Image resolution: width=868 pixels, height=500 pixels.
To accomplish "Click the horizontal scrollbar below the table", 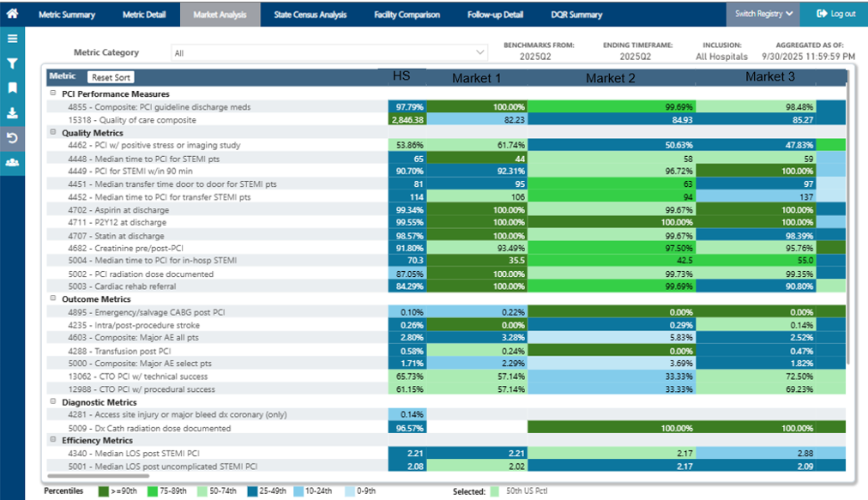I will click(x=98, y=476).
